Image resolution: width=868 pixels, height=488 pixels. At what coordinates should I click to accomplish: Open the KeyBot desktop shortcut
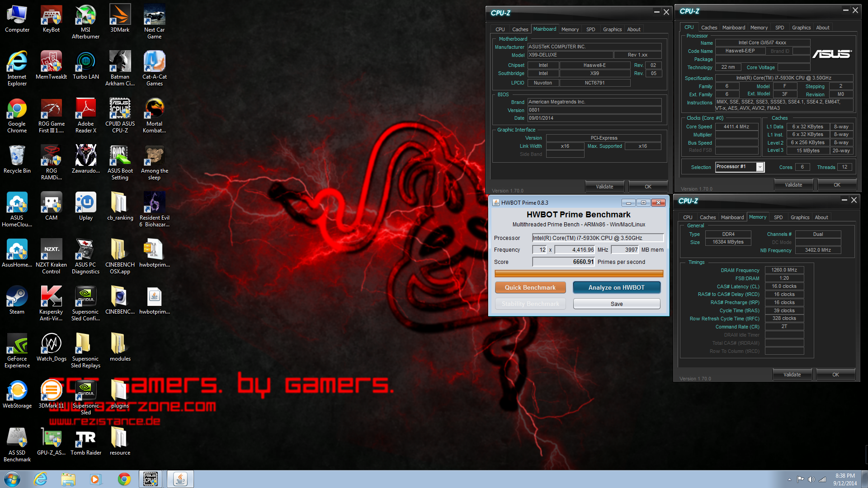(51, 19)
